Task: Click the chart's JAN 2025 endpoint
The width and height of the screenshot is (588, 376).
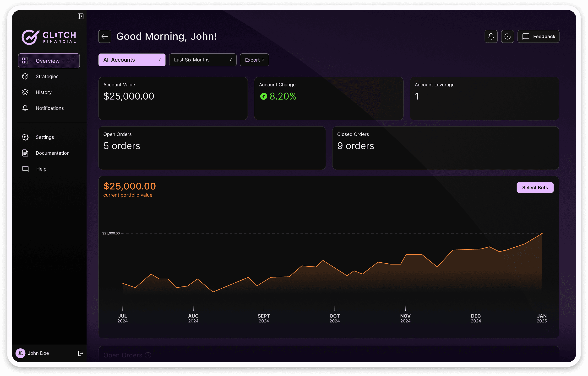Action: coord(542,234)
